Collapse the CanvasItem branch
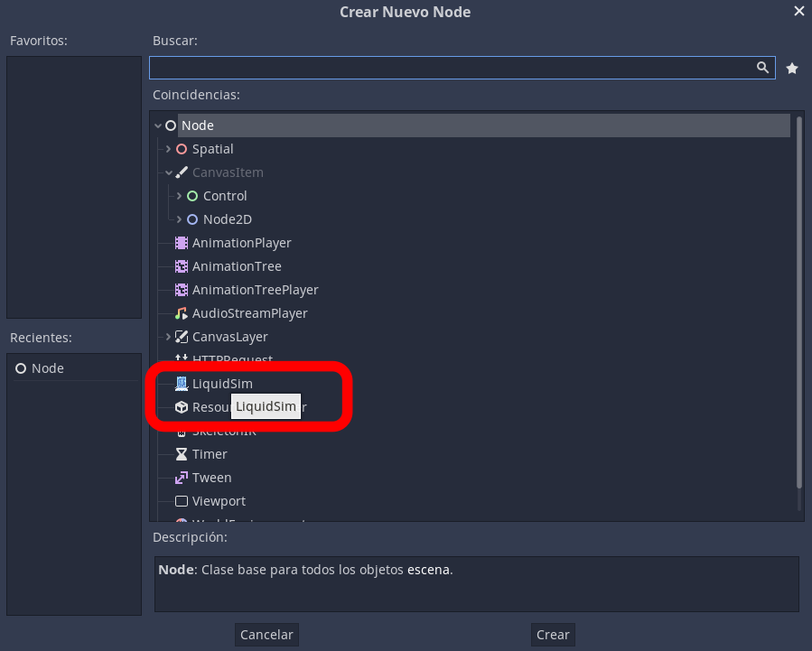812x651 pixels. (169, 172)
